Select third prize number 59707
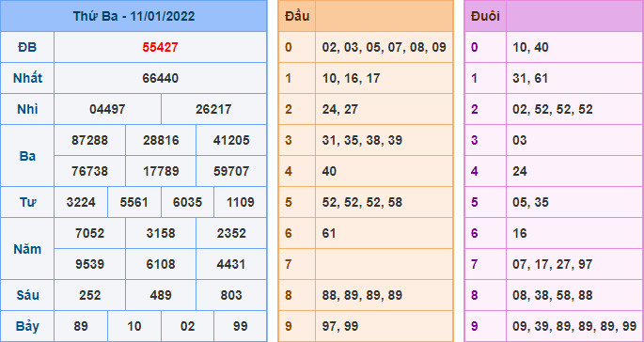 231,171
